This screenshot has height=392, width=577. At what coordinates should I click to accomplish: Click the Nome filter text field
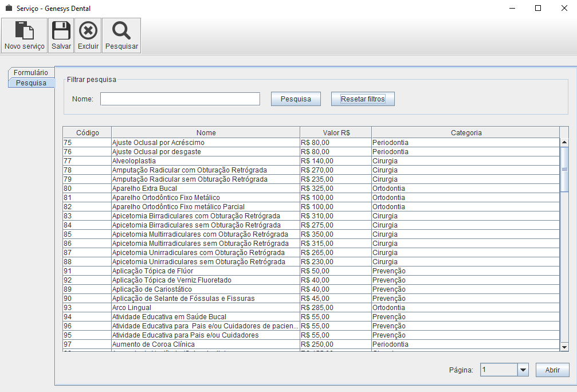[180, 99]
